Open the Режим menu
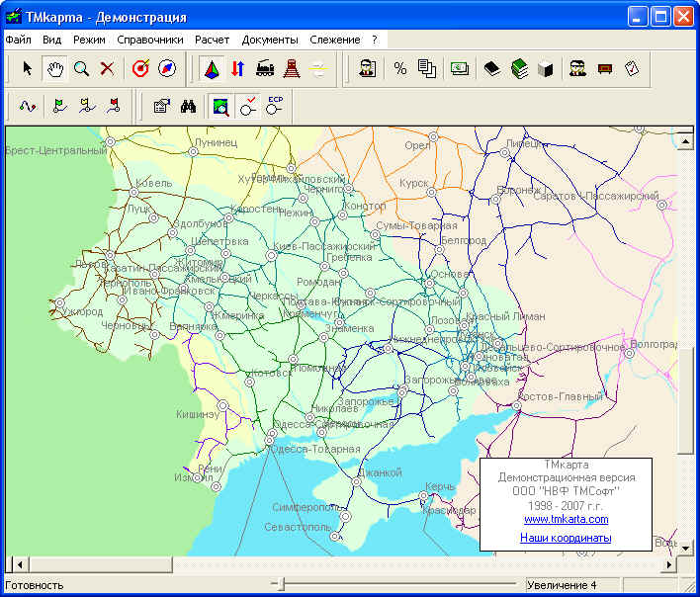700x597 pixels. [x=89, y=40]
